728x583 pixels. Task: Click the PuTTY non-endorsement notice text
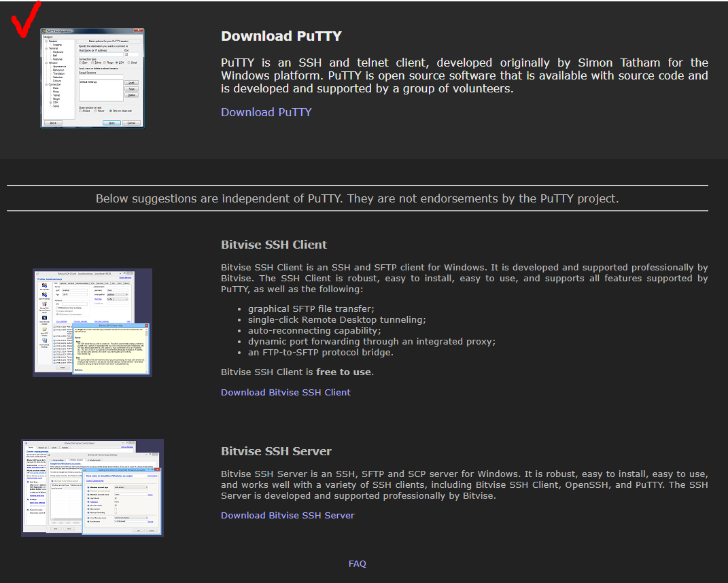point(357,198)
